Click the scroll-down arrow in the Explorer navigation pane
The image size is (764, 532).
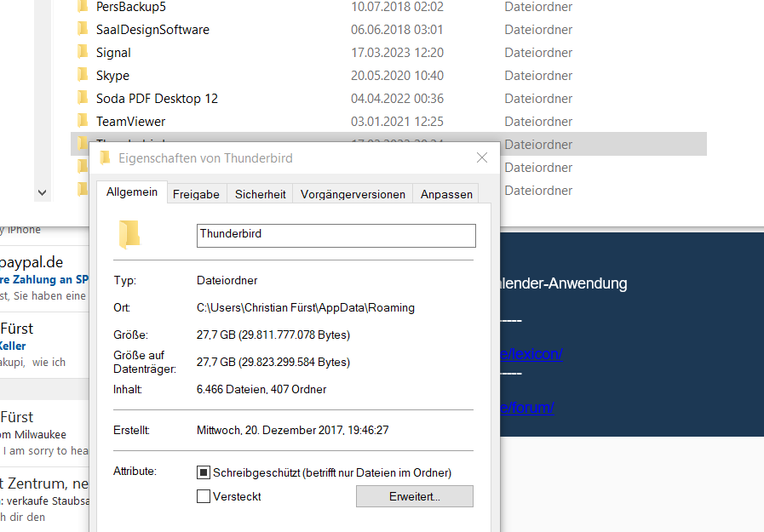pos(43,192)
